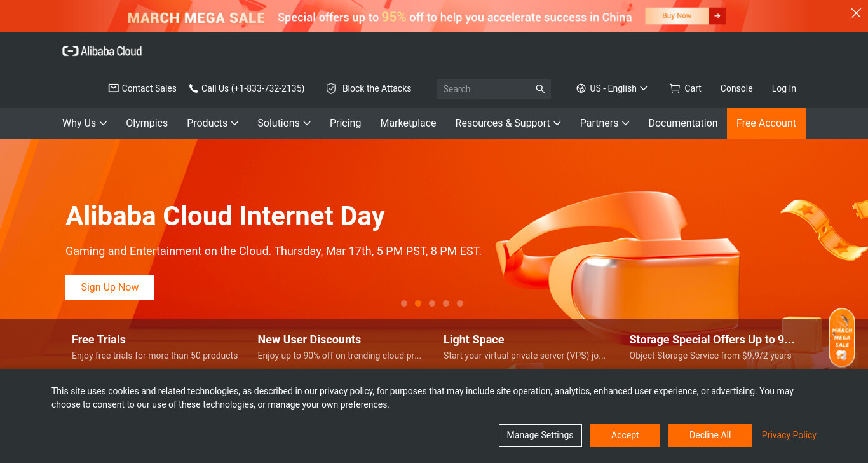Close the March Mega Sale banner
Image resolution: width=868 pixels, height=463 pixels.
tap(856, 13)
